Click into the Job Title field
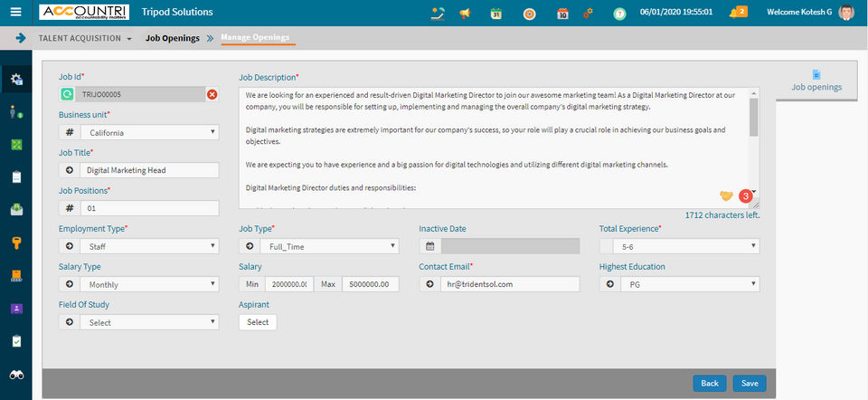 [x=149, y=170]
